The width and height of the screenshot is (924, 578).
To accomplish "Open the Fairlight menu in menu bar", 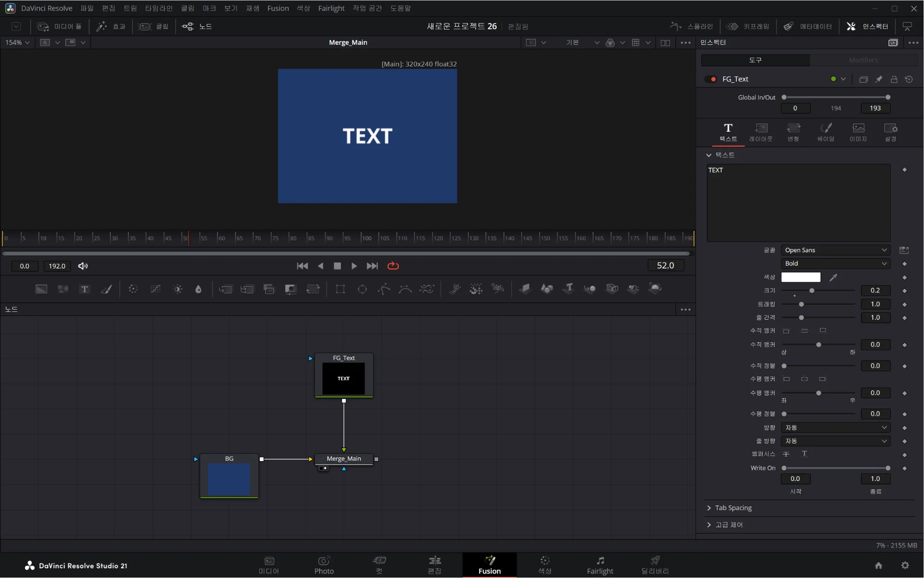I will tap(331, 8).
